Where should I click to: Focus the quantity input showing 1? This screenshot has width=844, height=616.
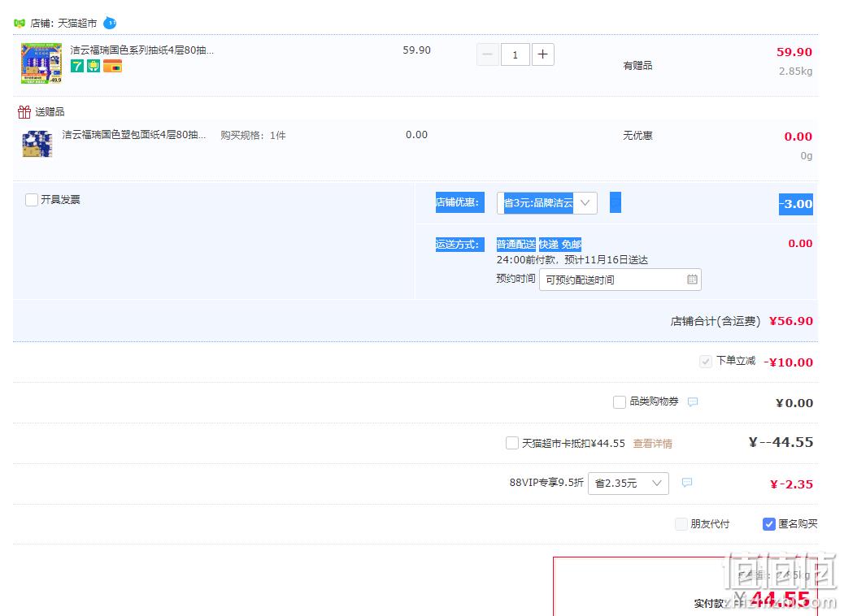point(516,54)
